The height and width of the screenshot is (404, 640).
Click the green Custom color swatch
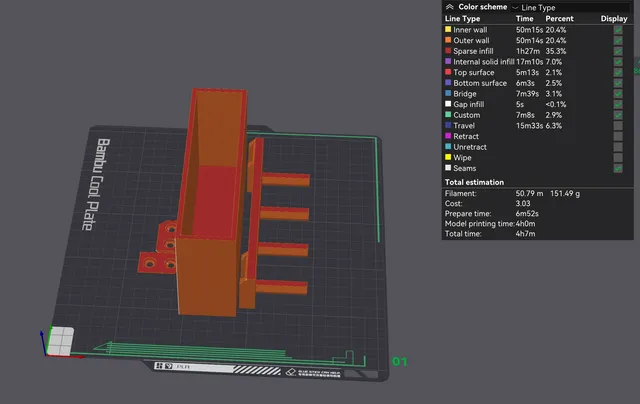pyautogui.click(x=448, y=115)
